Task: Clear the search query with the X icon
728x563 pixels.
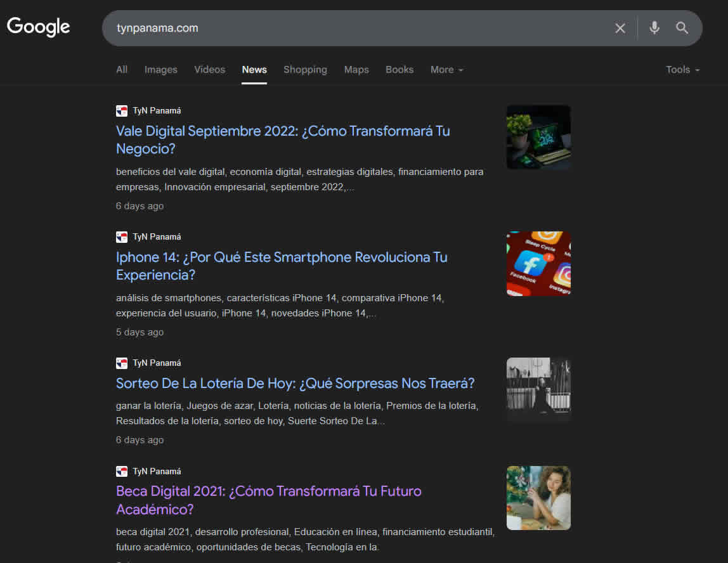Action: pyautogui.click(x=620, y=28)
